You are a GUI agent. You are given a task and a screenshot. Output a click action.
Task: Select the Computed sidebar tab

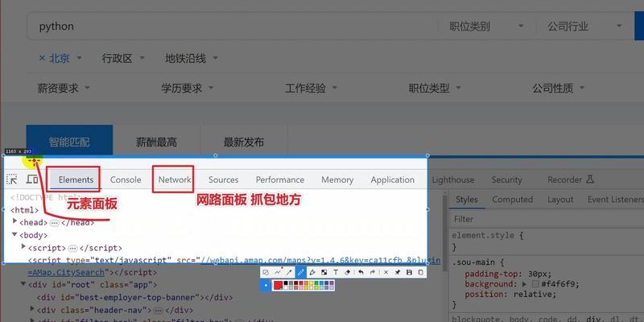512,199
